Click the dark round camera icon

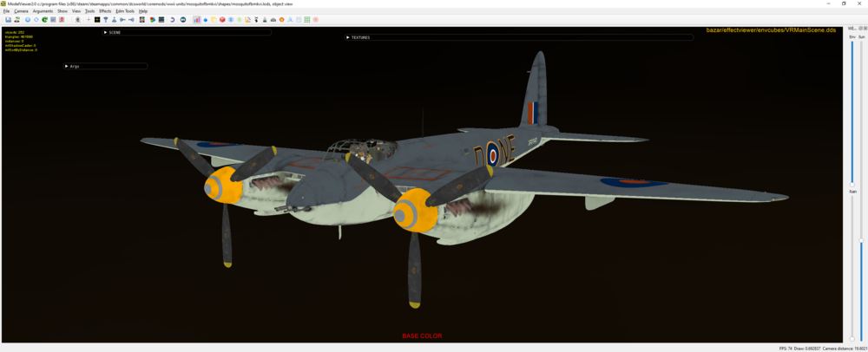point(182,19)
